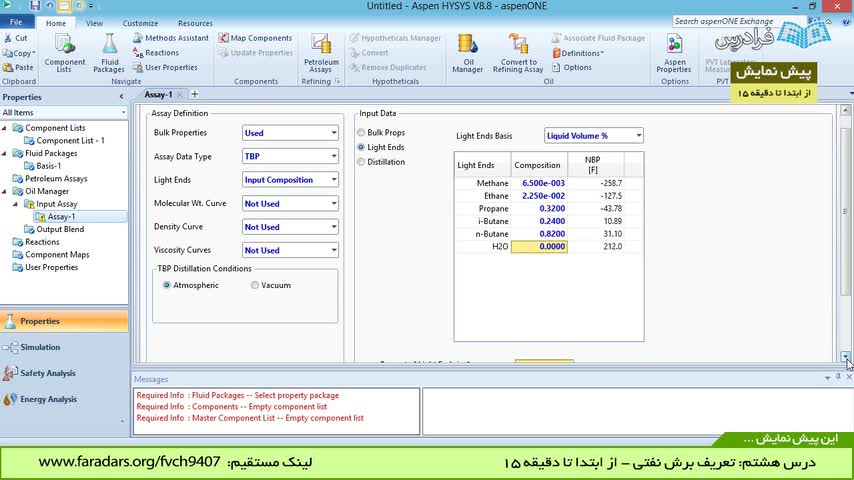Click 'Select property package' message line
This screenshot has width=854, height=480.
tap(237, 396)
